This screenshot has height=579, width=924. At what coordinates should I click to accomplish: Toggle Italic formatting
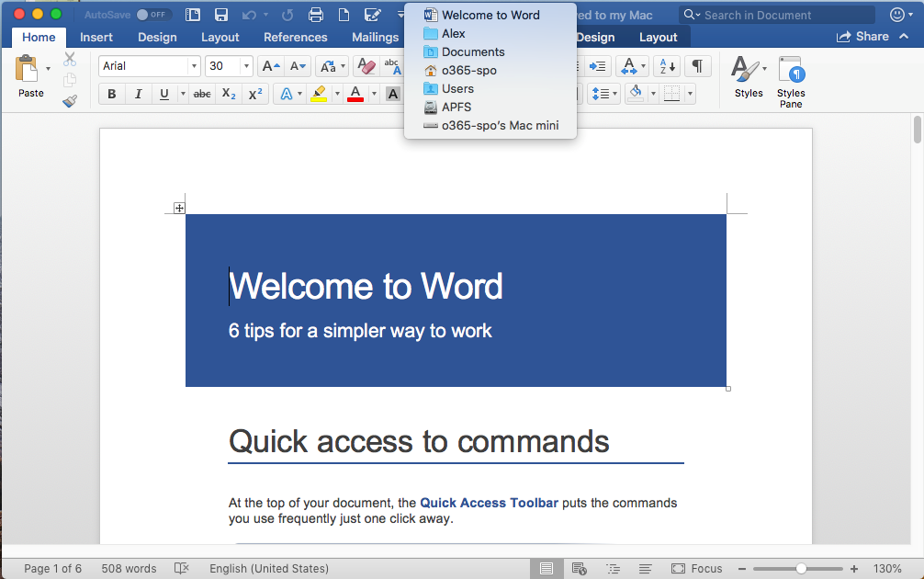click(x=138, y=94)
